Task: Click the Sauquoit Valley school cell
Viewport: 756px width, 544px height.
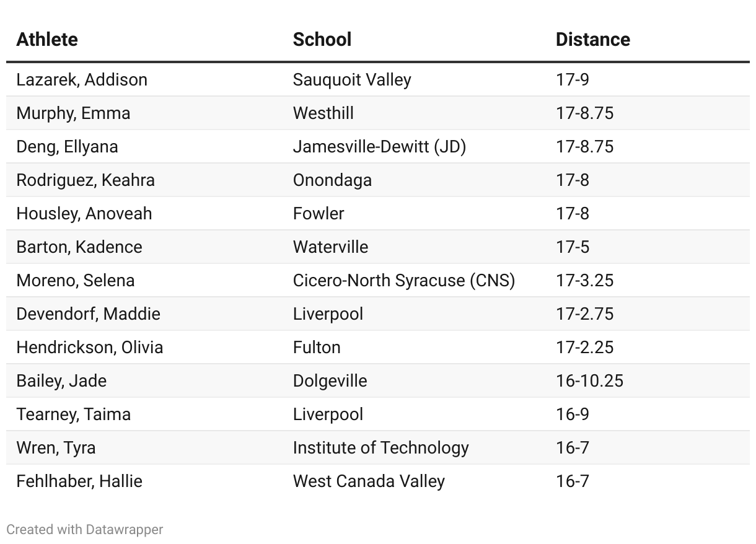Action: tap(352, 80)
